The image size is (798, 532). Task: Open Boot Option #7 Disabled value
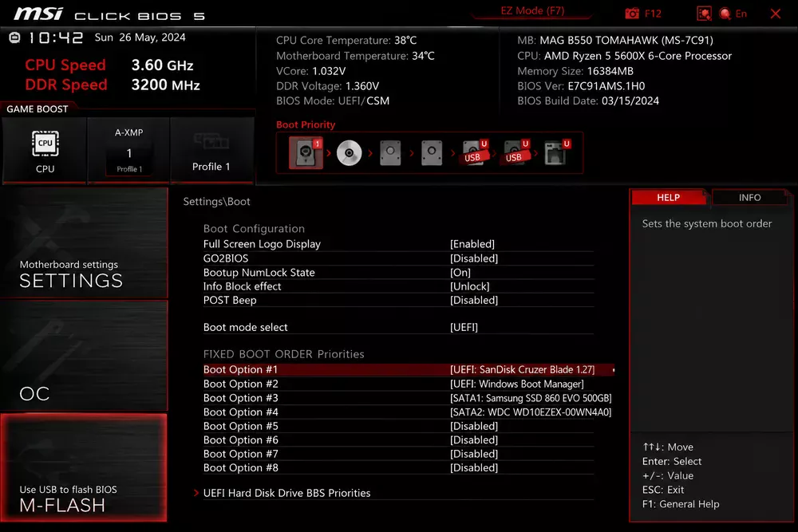474,454
